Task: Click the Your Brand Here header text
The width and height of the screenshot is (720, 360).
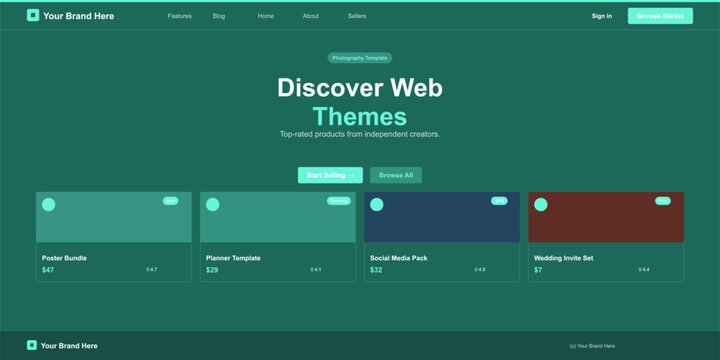Action: [79, 16]
